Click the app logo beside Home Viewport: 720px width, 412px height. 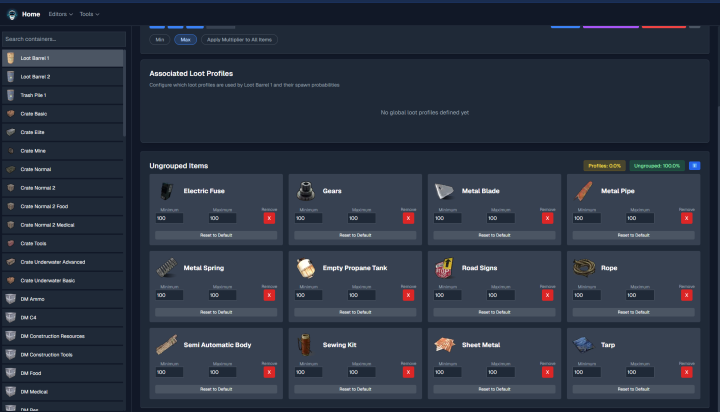pos(12,14)
